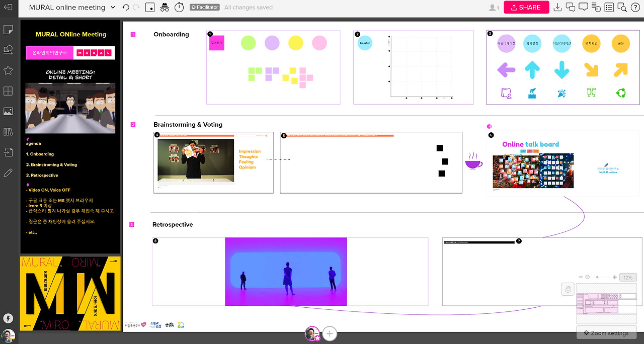Toggle the hand move mode button
Screen dimensions: 644x344
coord(568,289)
